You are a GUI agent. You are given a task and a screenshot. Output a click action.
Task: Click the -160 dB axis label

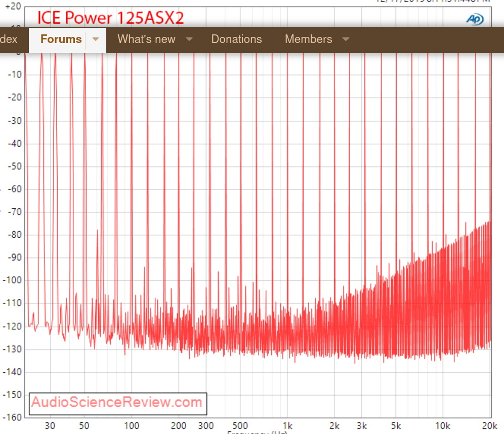(12, 417)
